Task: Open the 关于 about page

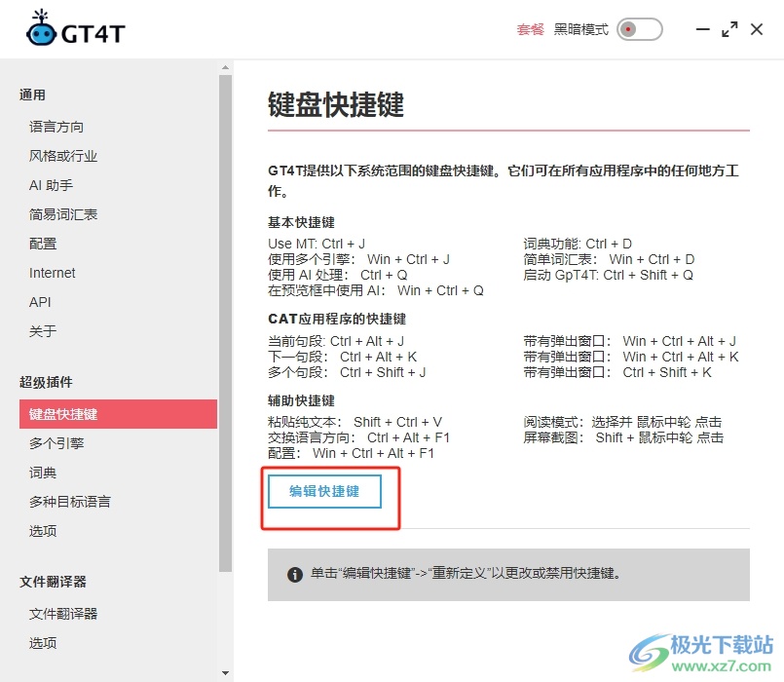Action: 43,331
